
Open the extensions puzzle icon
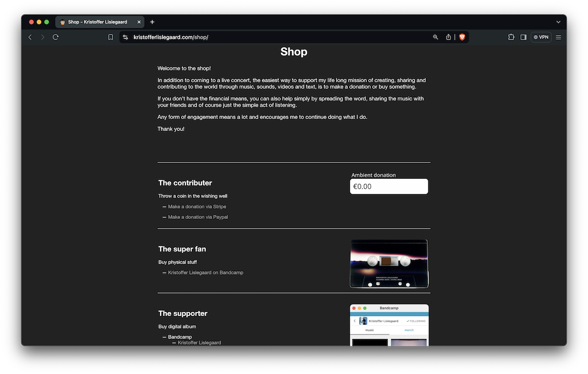(511, 37)
